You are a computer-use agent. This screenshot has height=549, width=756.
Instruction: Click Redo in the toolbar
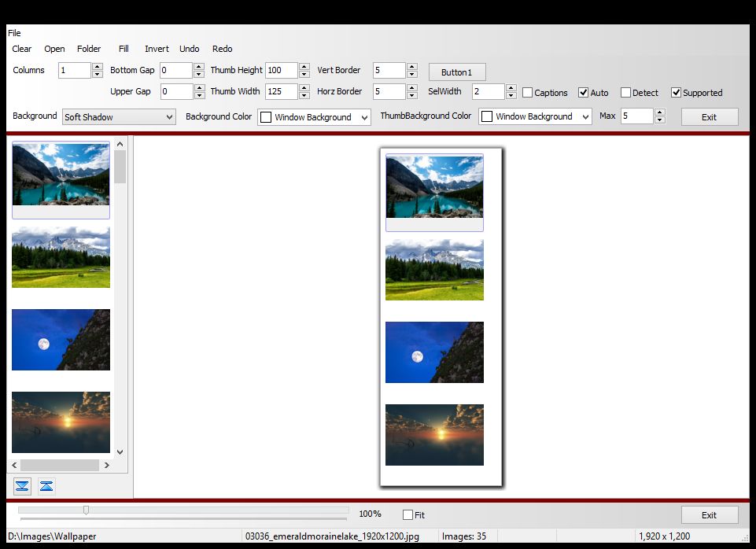pos(223,49)
